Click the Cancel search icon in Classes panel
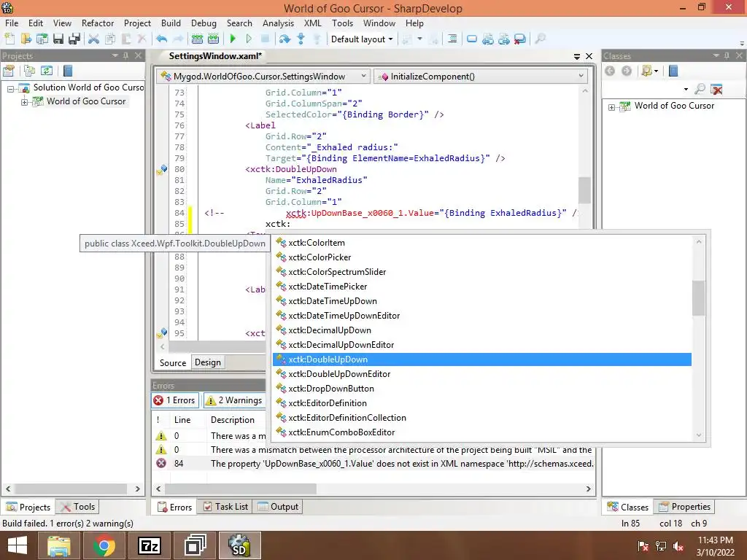The height and width of the screenshot is (560, 747). 716,89
